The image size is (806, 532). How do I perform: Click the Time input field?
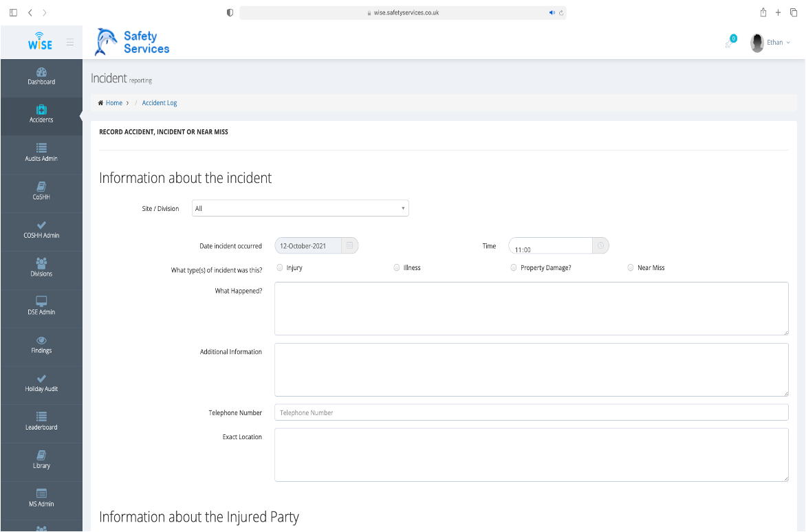click(551, 245)
